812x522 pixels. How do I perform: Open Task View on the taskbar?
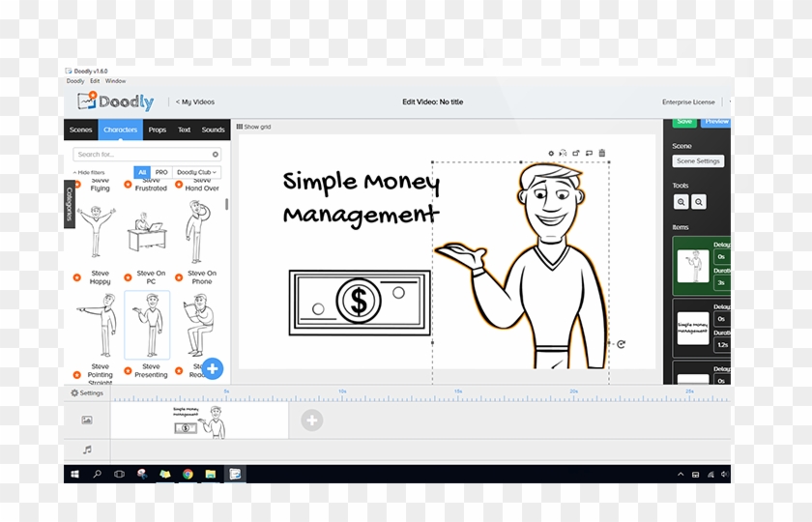coord(119,474)
